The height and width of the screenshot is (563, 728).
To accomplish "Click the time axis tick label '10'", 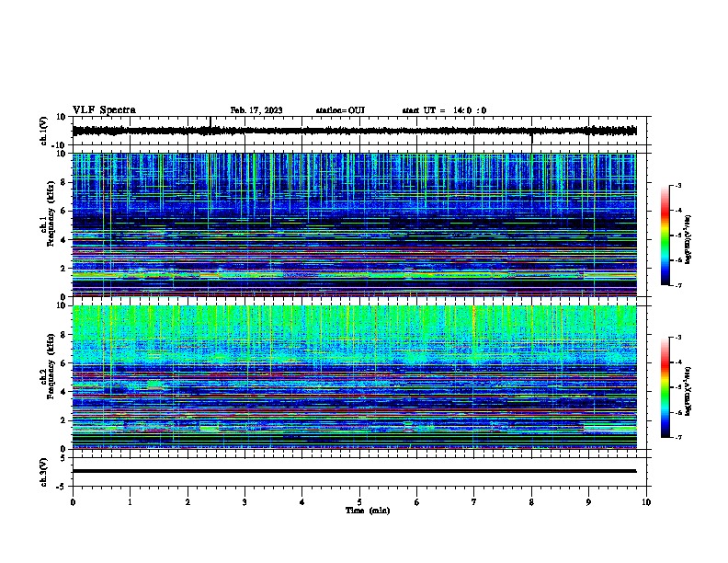I will point(646,502).
